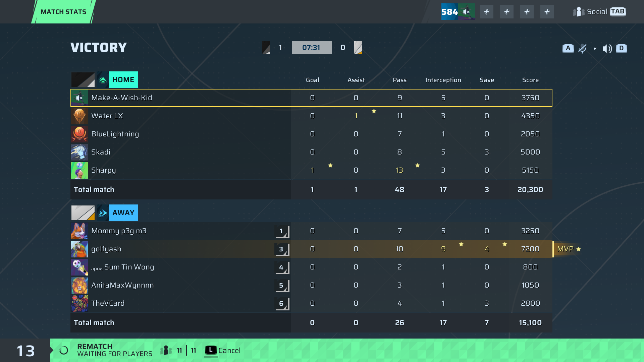Click Water LX's avatar

(x=79, y=116)
